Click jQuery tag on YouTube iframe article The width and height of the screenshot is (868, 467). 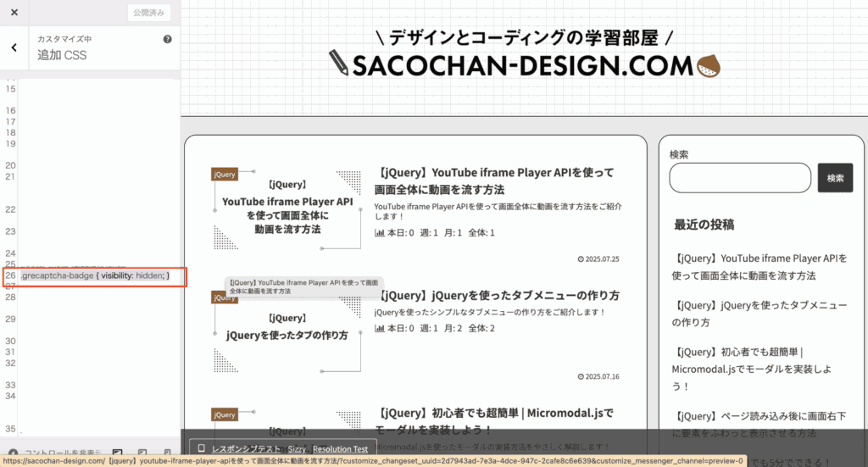[224, 175]
